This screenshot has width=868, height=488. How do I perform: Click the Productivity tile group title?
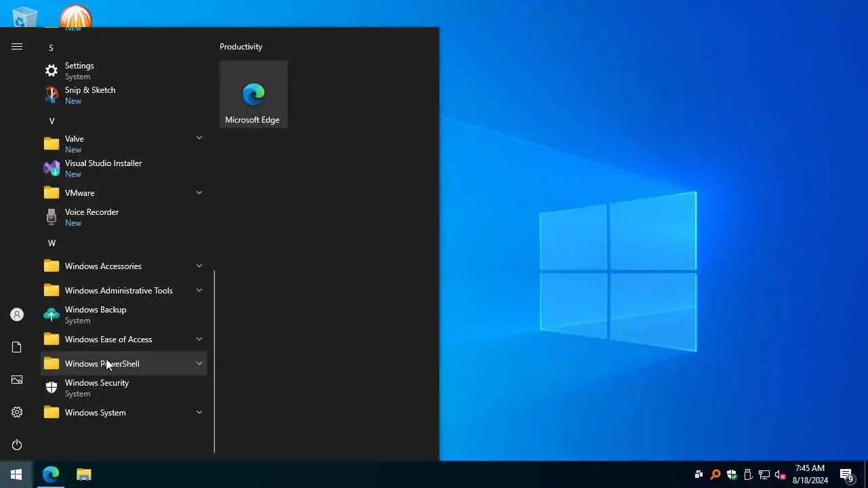tap(241, 47)
